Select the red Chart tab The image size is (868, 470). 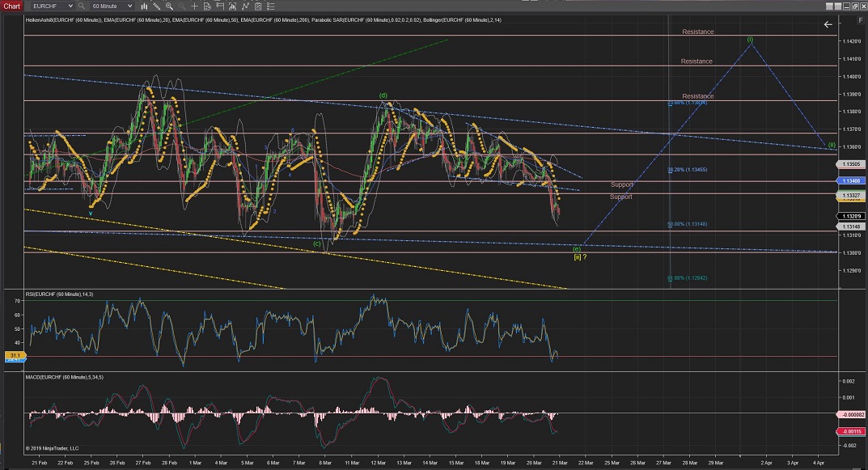11,6
